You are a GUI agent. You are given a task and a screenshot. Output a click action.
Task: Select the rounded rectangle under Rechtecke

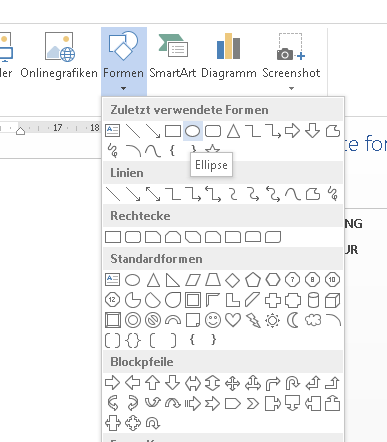133,237
